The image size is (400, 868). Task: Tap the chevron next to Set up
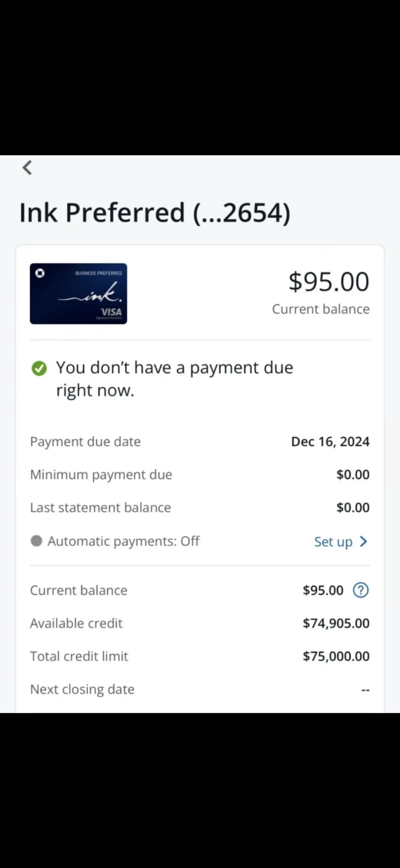click(364, 541)
